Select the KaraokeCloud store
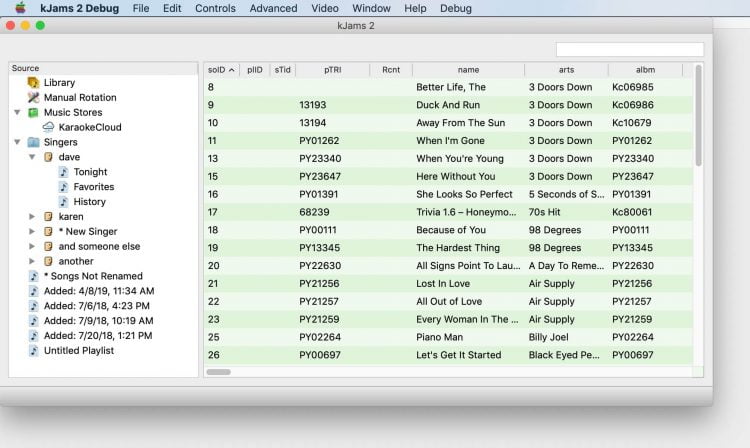The width and height of the screenshot is (750, 448). pos(90,127)
